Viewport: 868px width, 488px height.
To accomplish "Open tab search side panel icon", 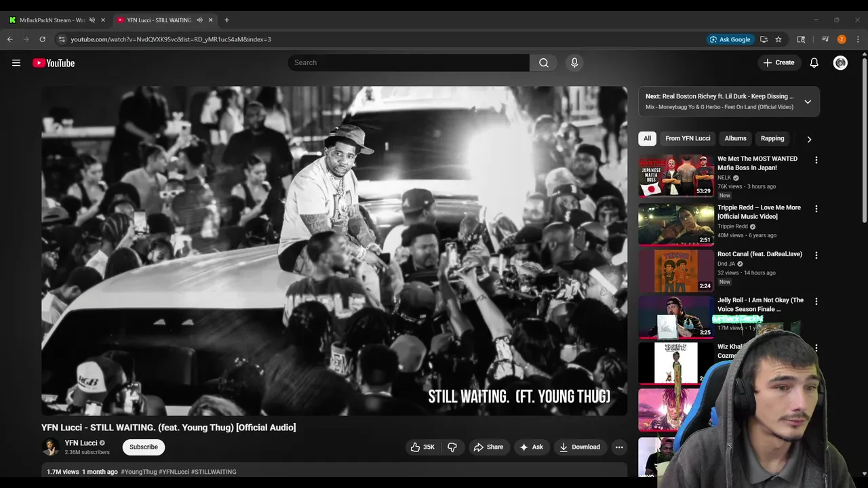I will click(x=801, y=39).
